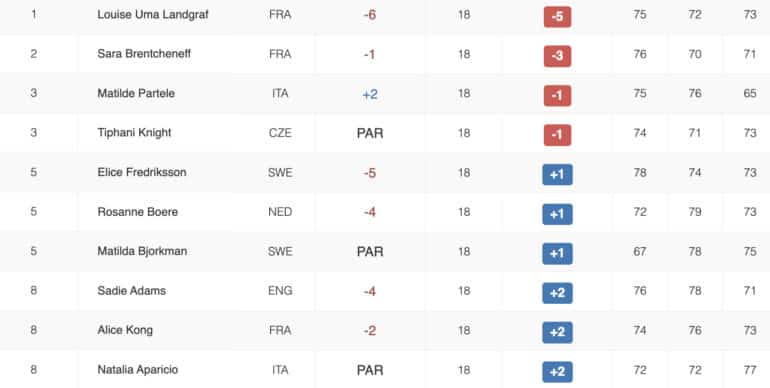Click Tiphani Knight's red -1 badge
This screenshot has height=388, width=770.
point(557,135)
